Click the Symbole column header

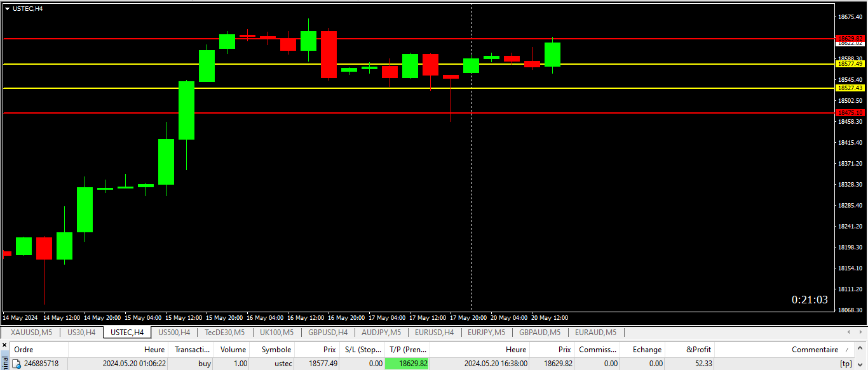(273, 350)
